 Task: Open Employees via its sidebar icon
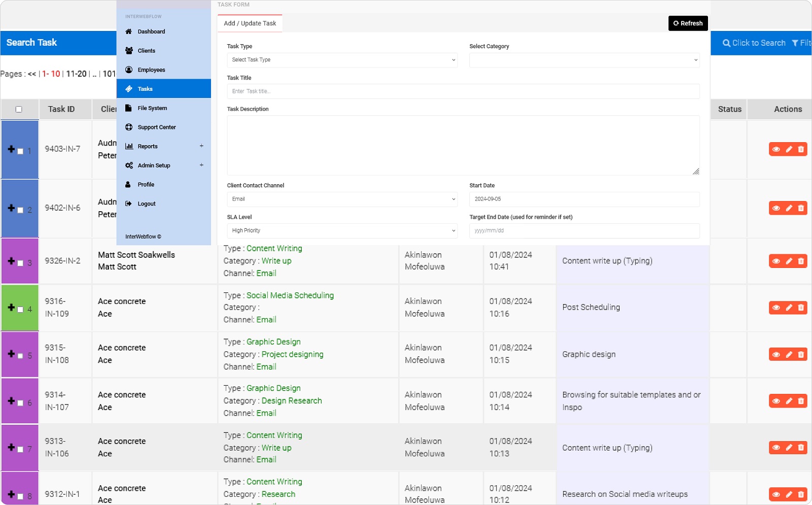tap(151, 70)
